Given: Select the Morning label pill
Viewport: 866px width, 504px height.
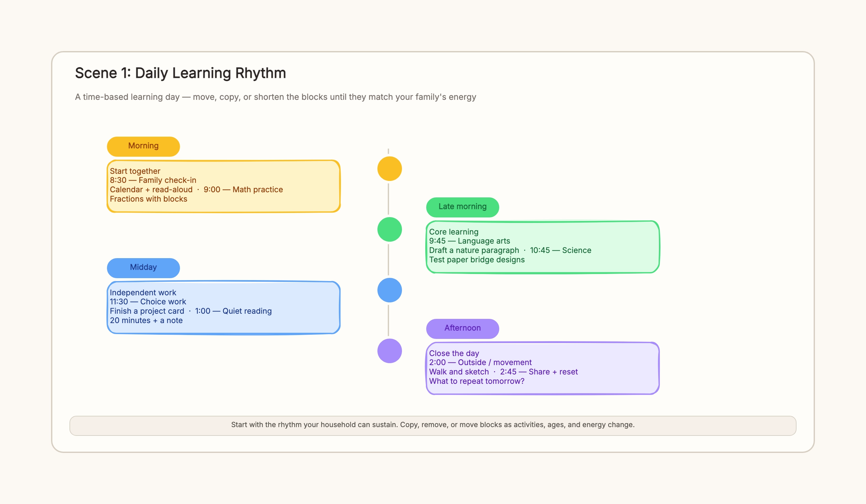Looking at the screenshot, I should click(x=143, y=146).
